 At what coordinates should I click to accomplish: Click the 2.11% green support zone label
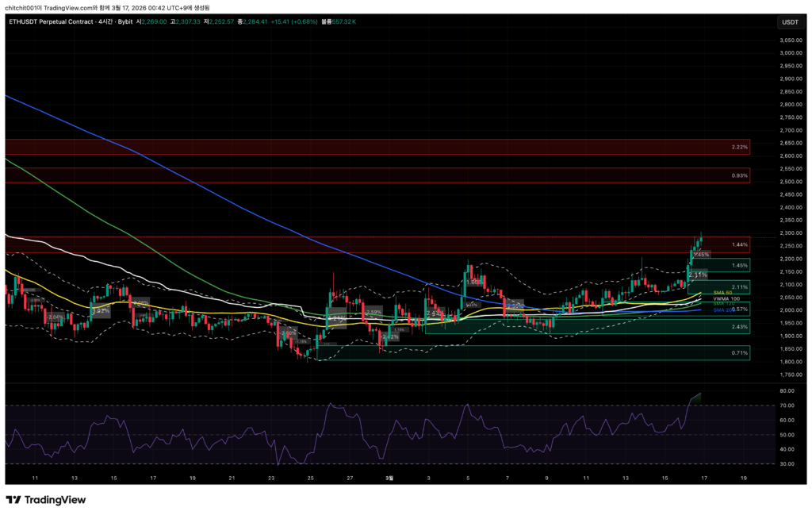pyautogui.click(x=740, y=287)
